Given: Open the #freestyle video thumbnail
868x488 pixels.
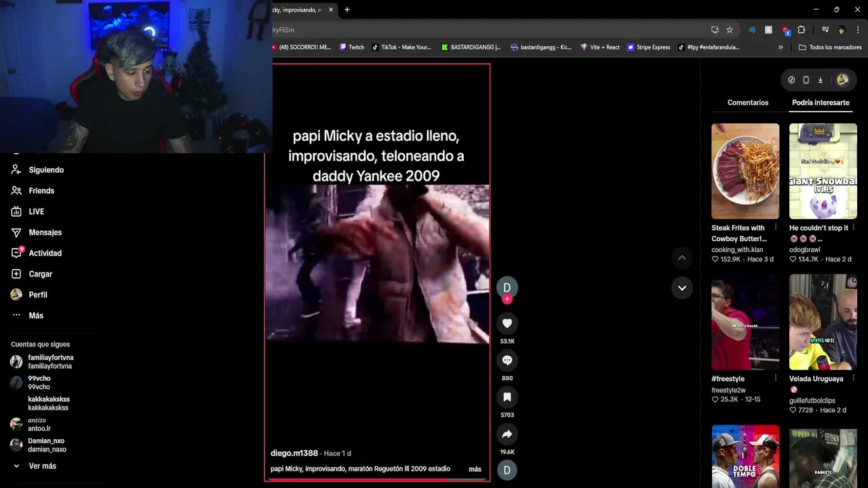Looking at the screenshot, I should pyautogui.click(x=745, y=322).
